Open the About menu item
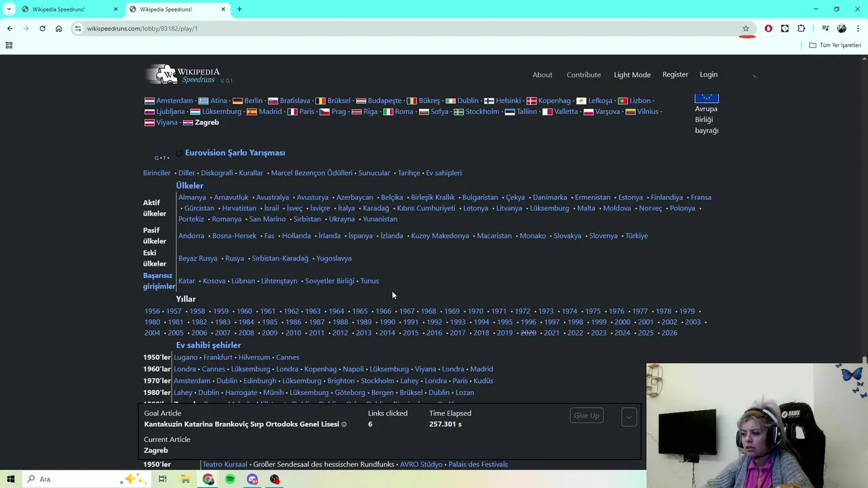Image resolution: width=868 pixels, height=488 pixels. click(x=542, y=75)
